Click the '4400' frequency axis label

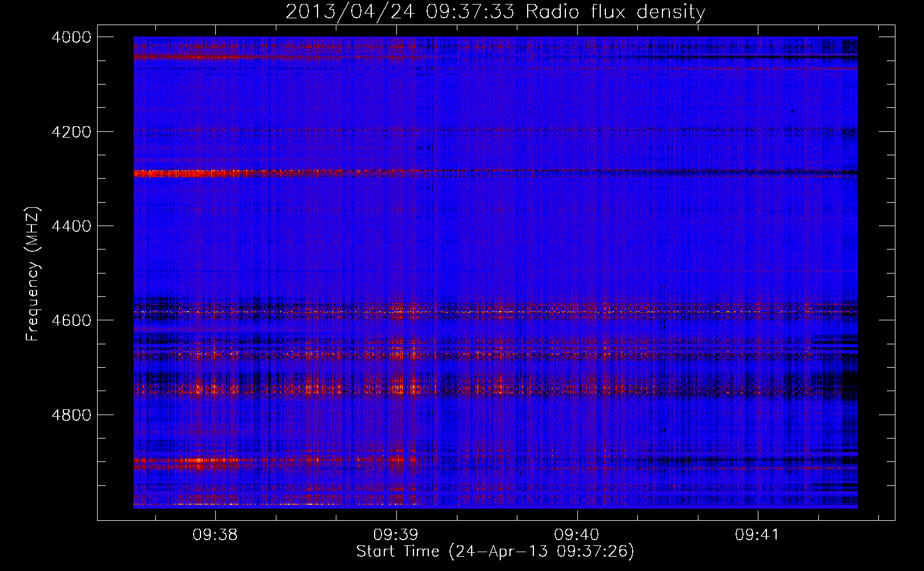point(71,226)
